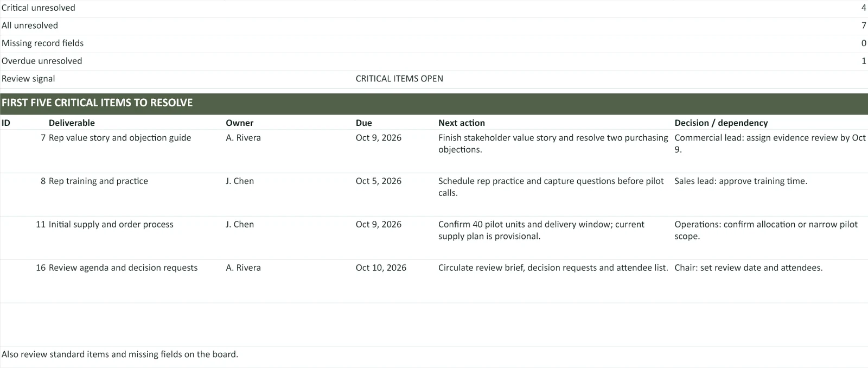Click J. Chen owner of item 11
The height and width of the screenshot is (368, 868).
[240, 225]
